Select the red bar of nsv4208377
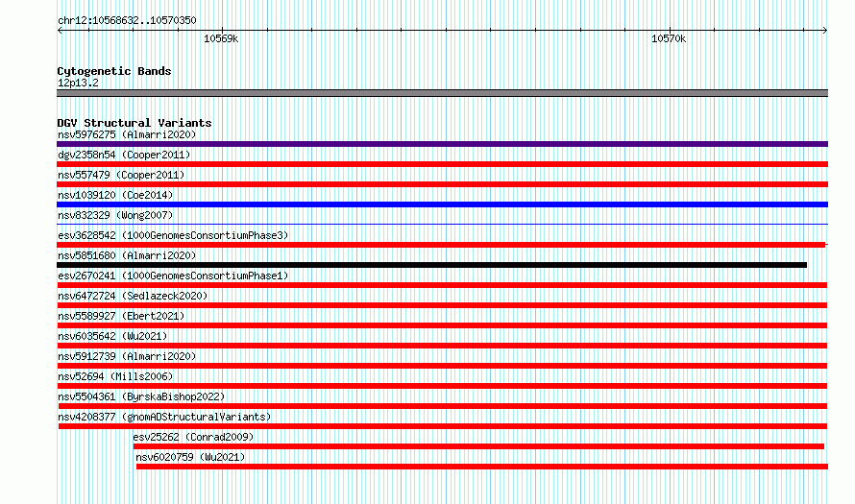This screenshot has width=855, height=504. click(443, 426)
